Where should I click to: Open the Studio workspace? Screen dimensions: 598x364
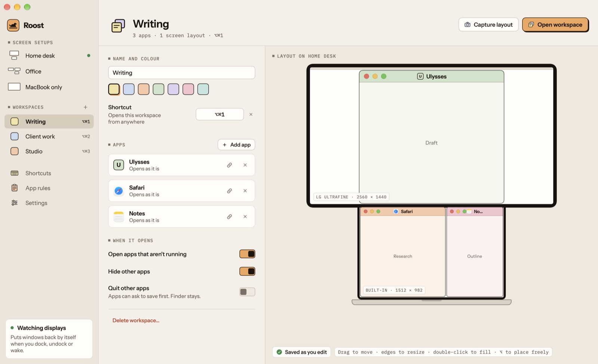tap(49, 151)
